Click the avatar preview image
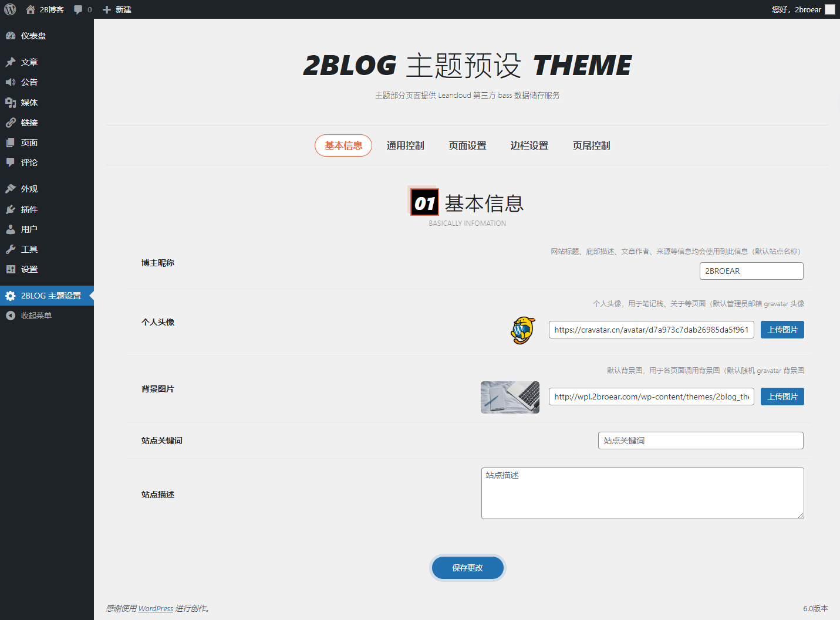The width and height of the screenshot is (840, 620). click(523, 330)
